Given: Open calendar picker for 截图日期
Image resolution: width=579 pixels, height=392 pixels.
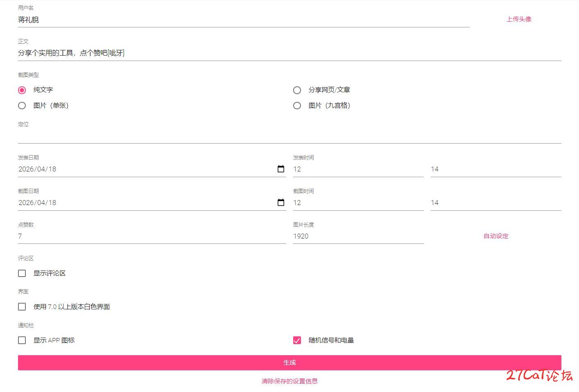Looking at the screenshot, I should click(281, 203).
